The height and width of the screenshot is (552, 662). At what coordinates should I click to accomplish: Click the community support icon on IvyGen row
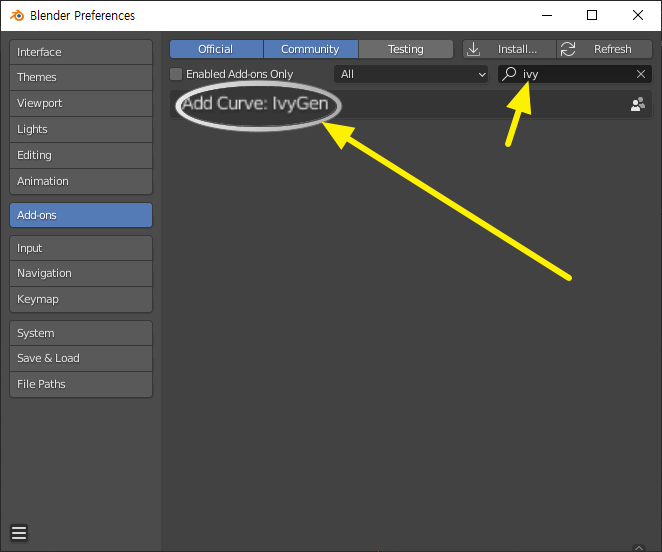638,104
